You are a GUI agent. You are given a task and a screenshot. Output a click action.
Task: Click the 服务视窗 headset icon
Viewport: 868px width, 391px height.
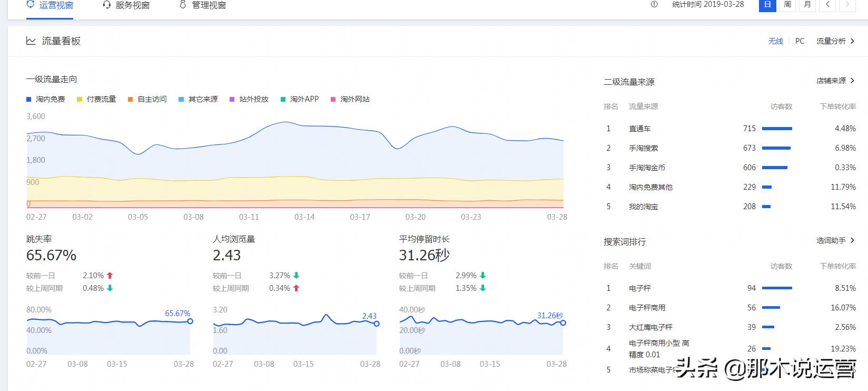[107, 5]
